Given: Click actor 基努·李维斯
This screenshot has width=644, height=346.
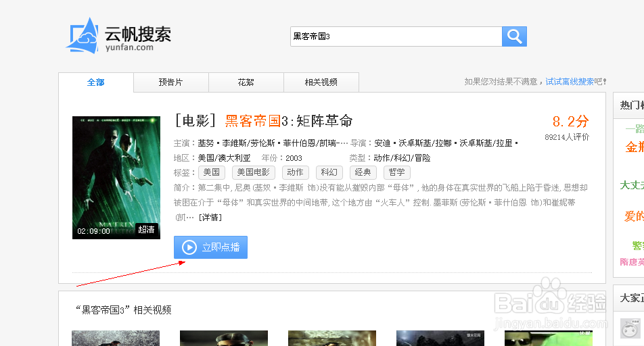Looking at the screenshot, I should (x=222, y=143).
